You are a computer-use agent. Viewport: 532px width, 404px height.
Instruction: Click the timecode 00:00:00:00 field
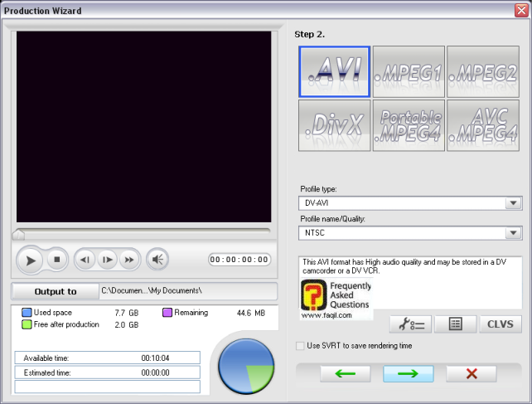[x=239, y=260]
